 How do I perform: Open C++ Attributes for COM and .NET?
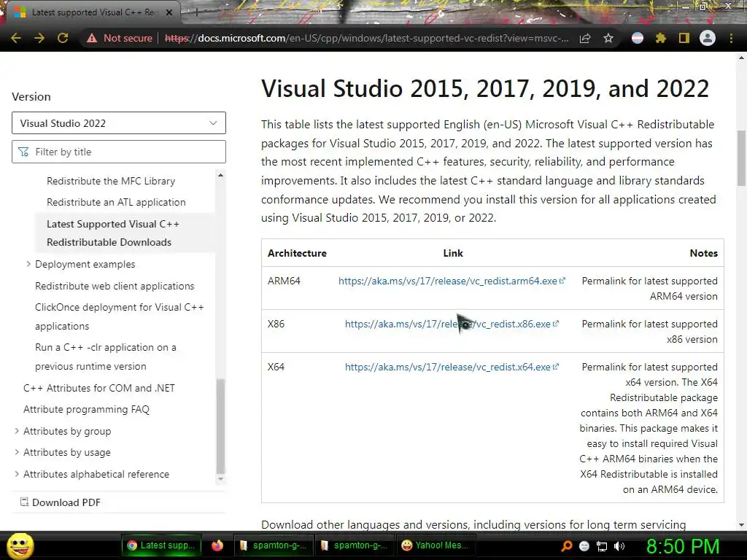pos(99,388)
